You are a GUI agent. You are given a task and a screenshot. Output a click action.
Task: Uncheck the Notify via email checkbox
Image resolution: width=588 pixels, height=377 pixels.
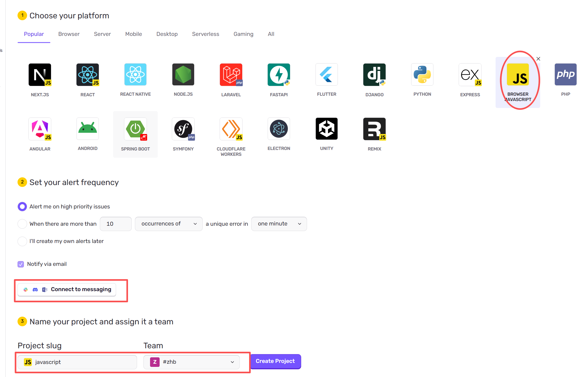pyautogui.click(x=21, y=264)
